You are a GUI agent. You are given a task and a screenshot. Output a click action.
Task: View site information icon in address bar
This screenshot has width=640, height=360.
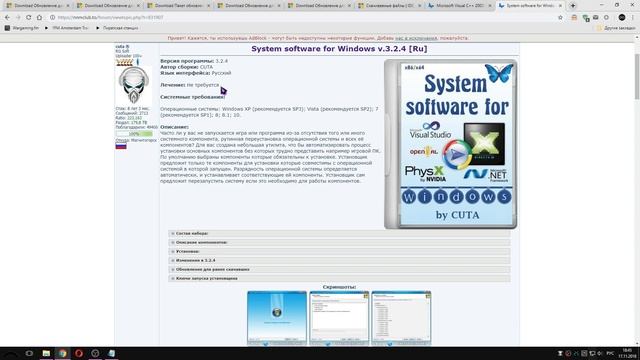(52, 18)
